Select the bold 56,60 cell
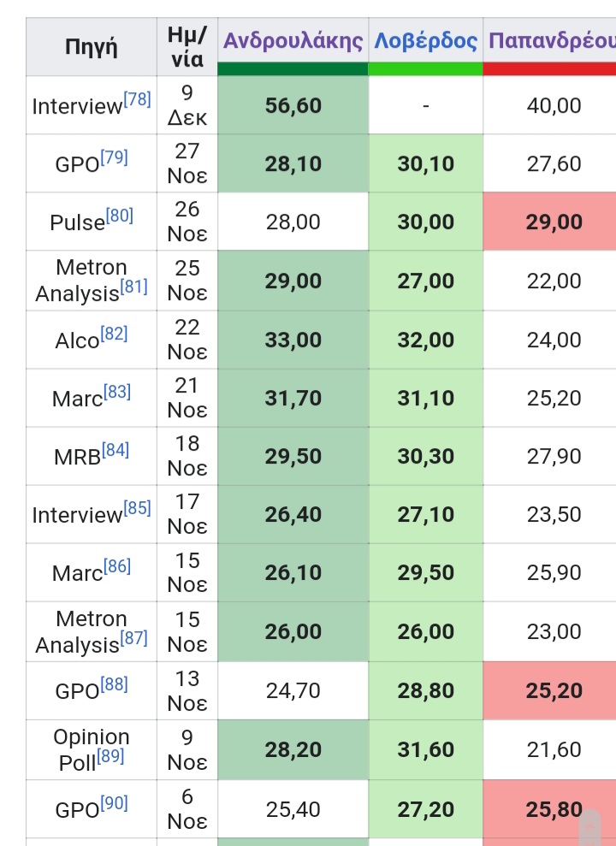The image size is (616, 846). click(x=293, y=105)
